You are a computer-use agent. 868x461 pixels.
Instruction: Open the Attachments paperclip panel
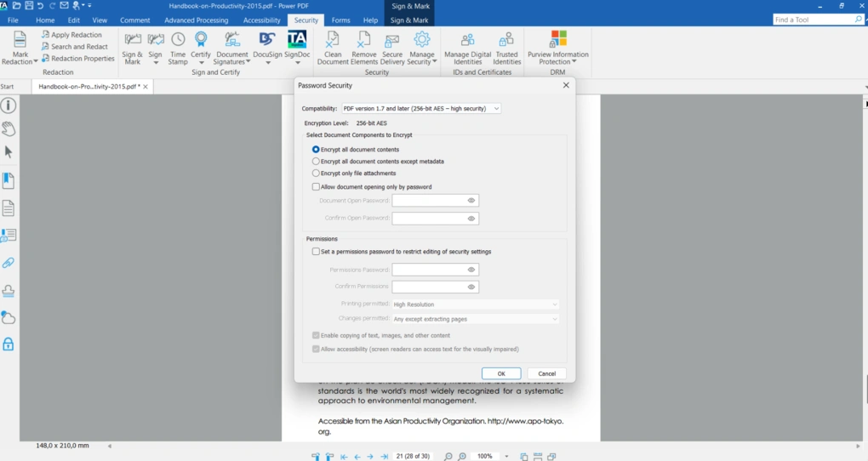click(x=9, y=263)
